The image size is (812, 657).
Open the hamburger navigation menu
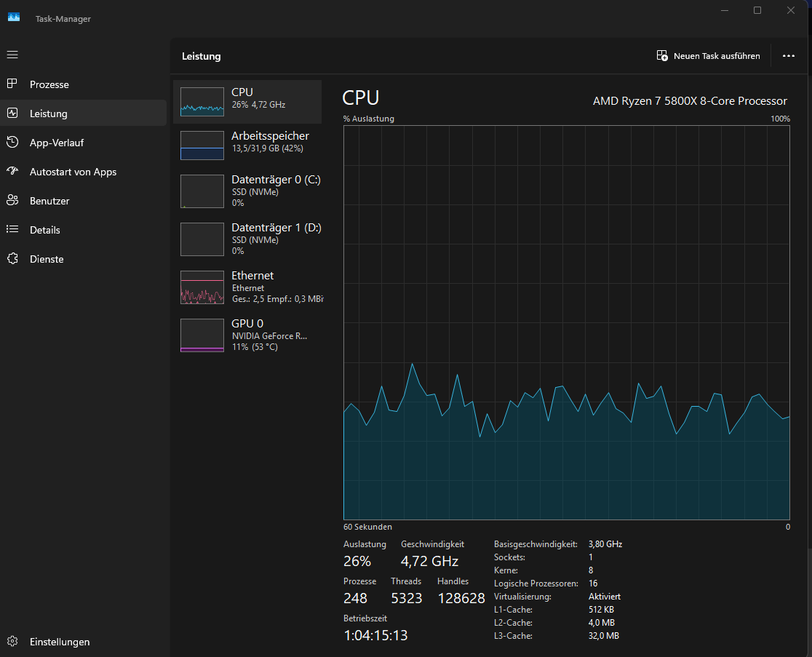click(x=12, y=55)
